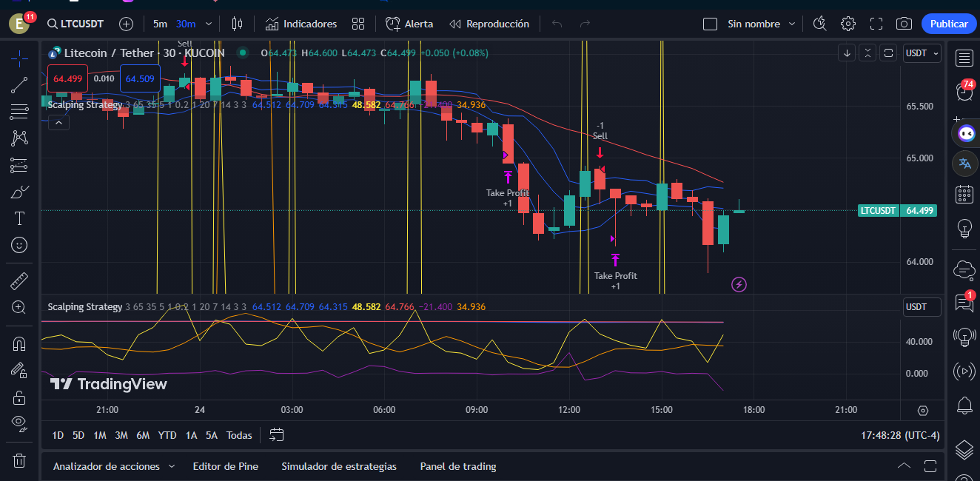Open quick search lightning icon
This screenshot has width=980, height=481.
[x=819, y=24]
